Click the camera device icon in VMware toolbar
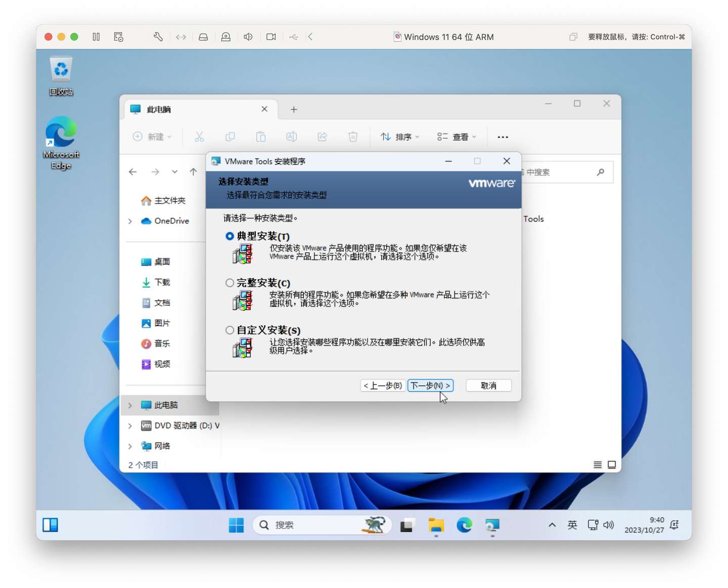This screenshot has width=728, height=588. 271,37
